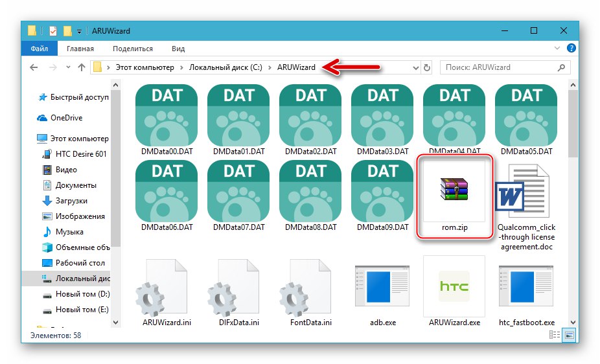The height and width of the screenshot is (364, 600).
Task: Select the ARUWizard.ini file icon
Action: point(163,287)
